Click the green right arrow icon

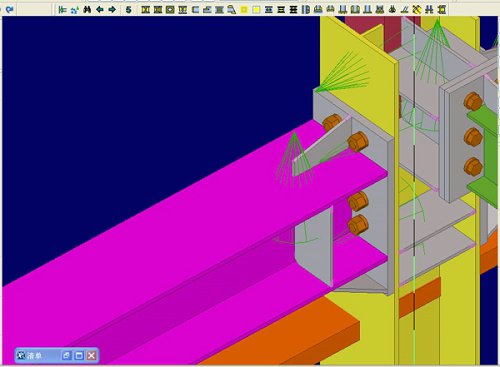click(x=112, y=10)
